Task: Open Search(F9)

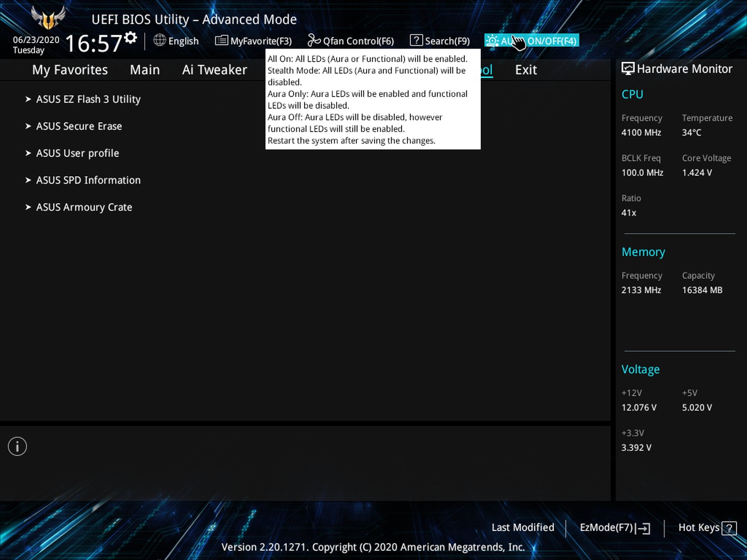Action: click(x=447, y=41)
